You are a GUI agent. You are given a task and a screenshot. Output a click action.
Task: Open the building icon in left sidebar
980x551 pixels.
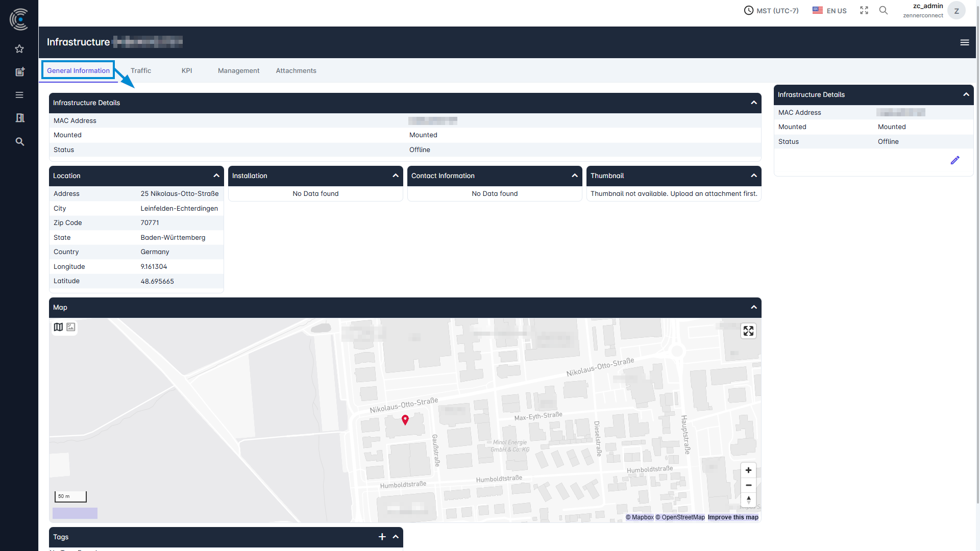19,118
